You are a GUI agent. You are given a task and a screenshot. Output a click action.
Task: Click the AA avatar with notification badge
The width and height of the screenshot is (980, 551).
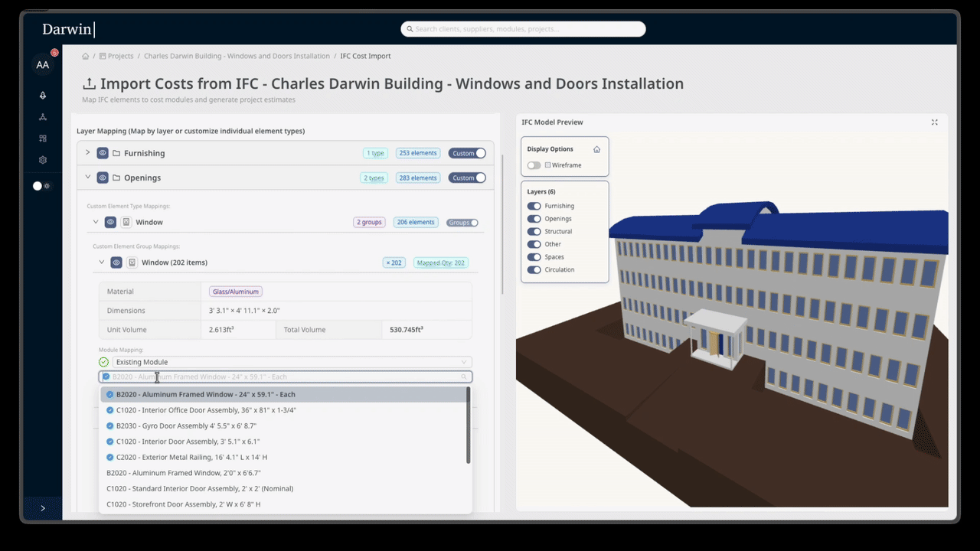(43, 65)
